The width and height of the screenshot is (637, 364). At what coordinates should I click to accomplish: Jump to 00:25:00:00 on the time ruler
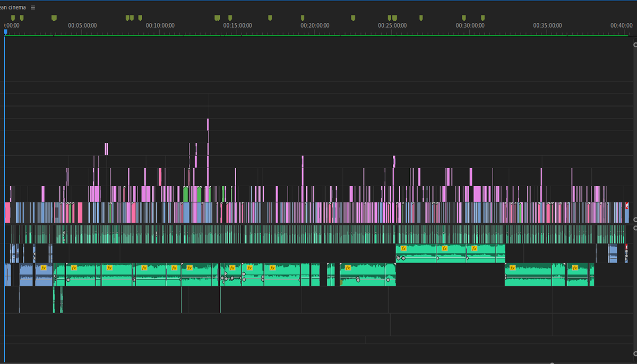click(x=392, y=25)
